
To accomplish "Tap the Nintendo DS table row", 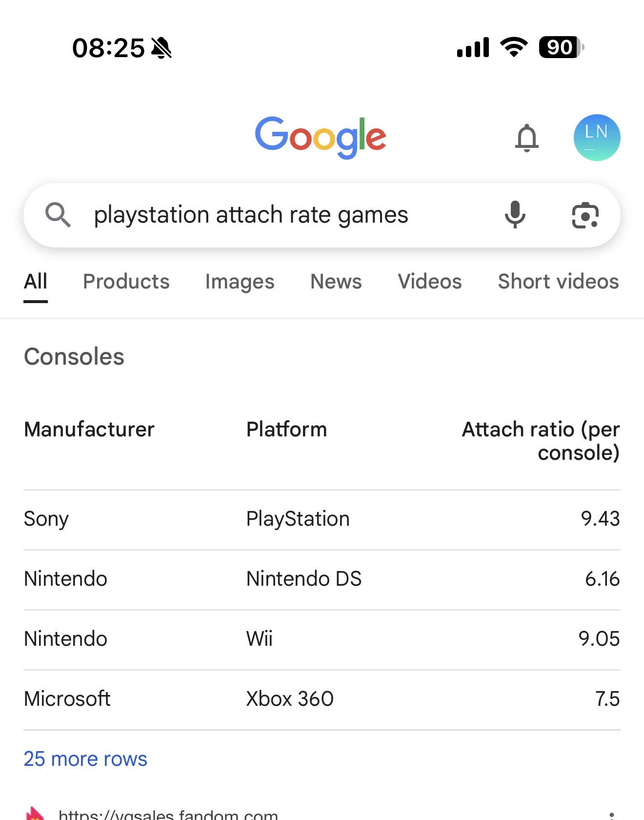I will (x=322, y=579).
